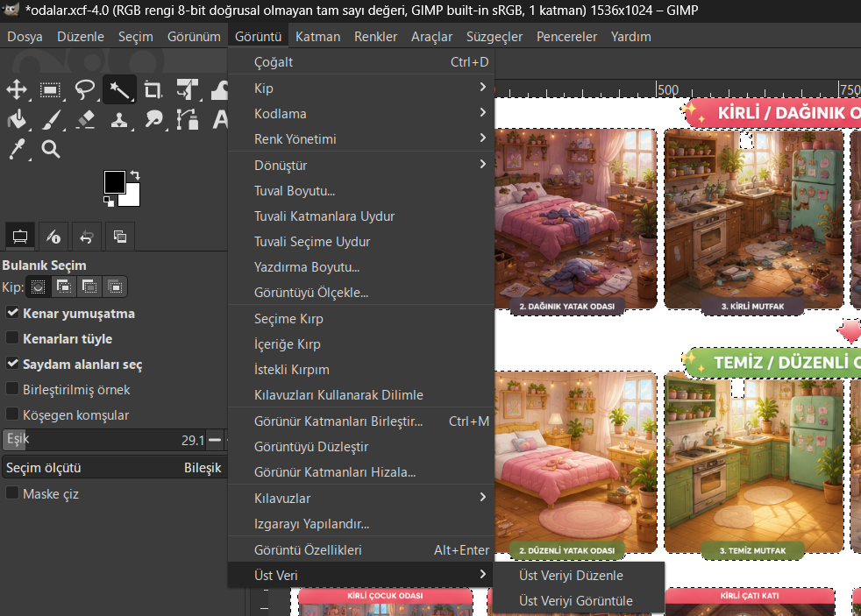This screenshot has width=861, height=616.
Task: Set mode to add to selection
Action: (x=64, y=287)
